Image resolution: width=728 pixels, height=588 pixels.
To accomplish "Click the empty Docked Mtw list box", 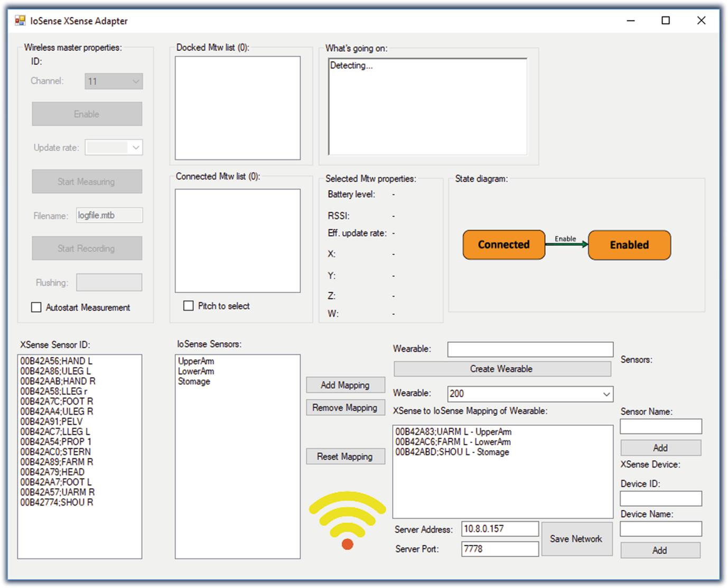I will pyautogui.click(x=238, y=108).
